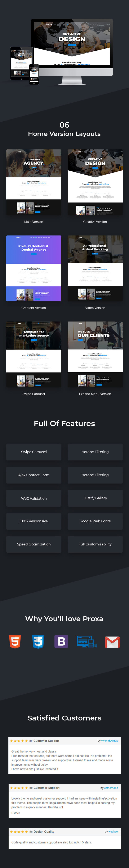Click the CSS3 shield icon

(38, 641)
